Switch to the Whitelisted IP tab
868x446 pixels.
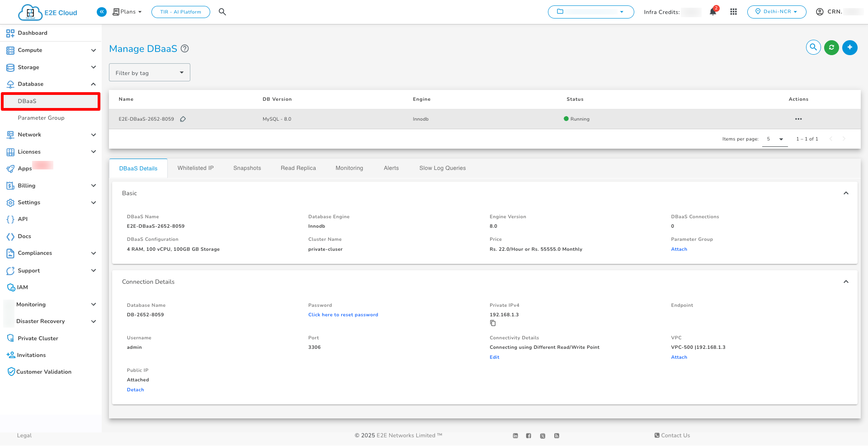tap(195, 168)
